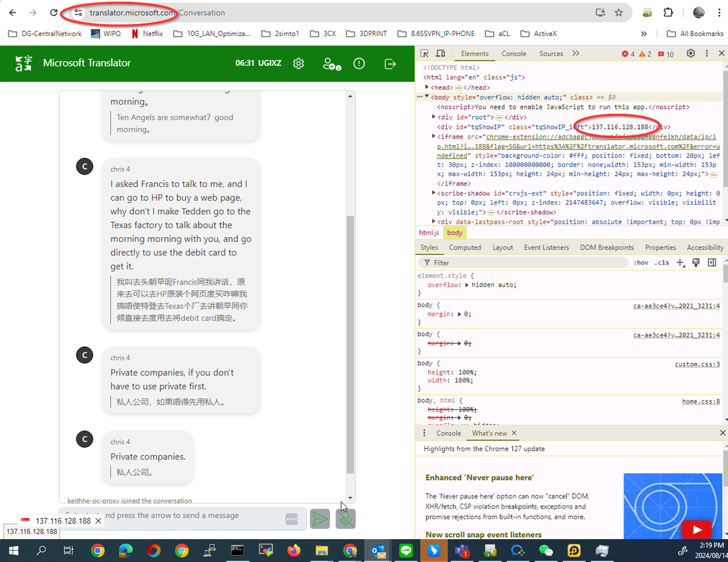Open the 10 issues counter in DevTools
728x562 pixels.
tap(666, 54)
